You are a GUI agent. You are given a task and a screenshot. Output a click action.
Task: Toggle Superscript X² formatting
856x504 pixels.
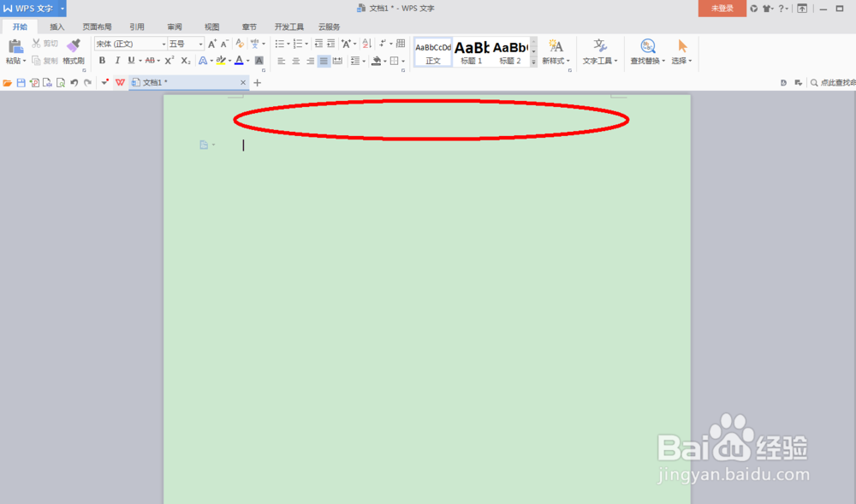tap(169, 61)
